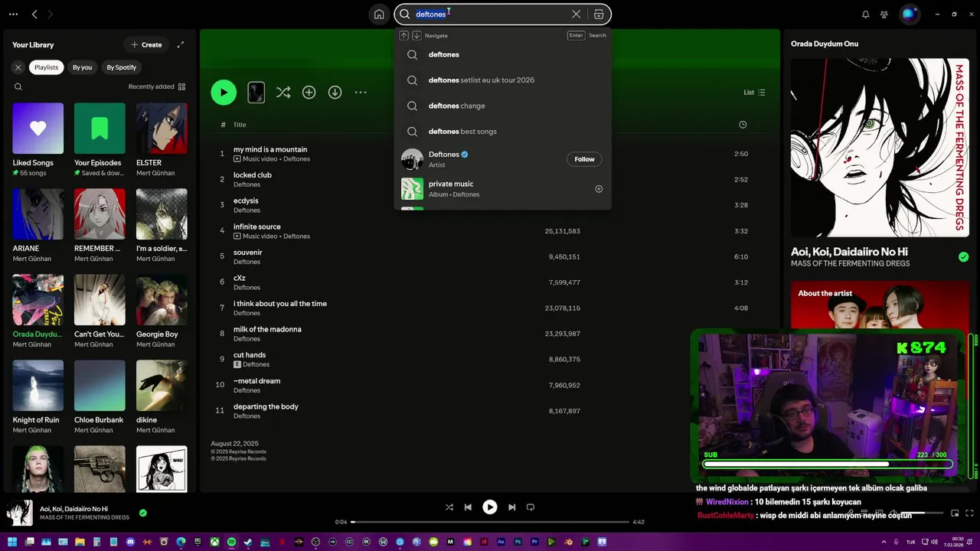Open the ELSTER playlist
Screen dimensions: 980x551
[x=162, y=140]
